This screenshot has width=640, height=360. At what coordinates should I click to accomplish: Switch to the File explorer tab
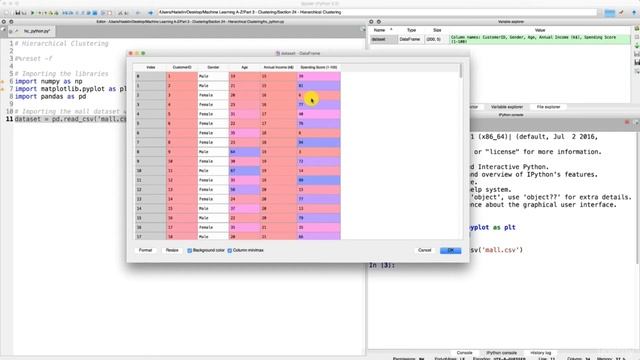click(x=548, y=107)
